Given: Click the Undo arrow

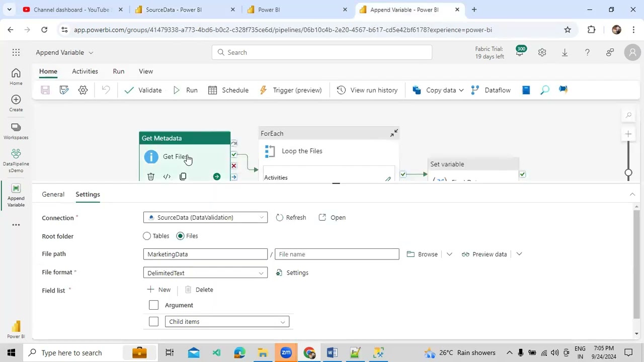Looking at the screenshot, I should 106,90.
